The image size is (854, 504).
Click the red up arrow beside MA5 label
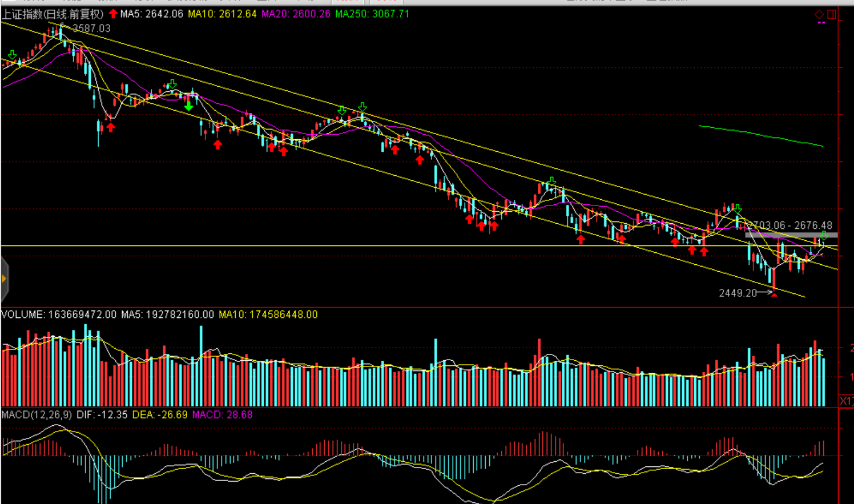point(113,14)
